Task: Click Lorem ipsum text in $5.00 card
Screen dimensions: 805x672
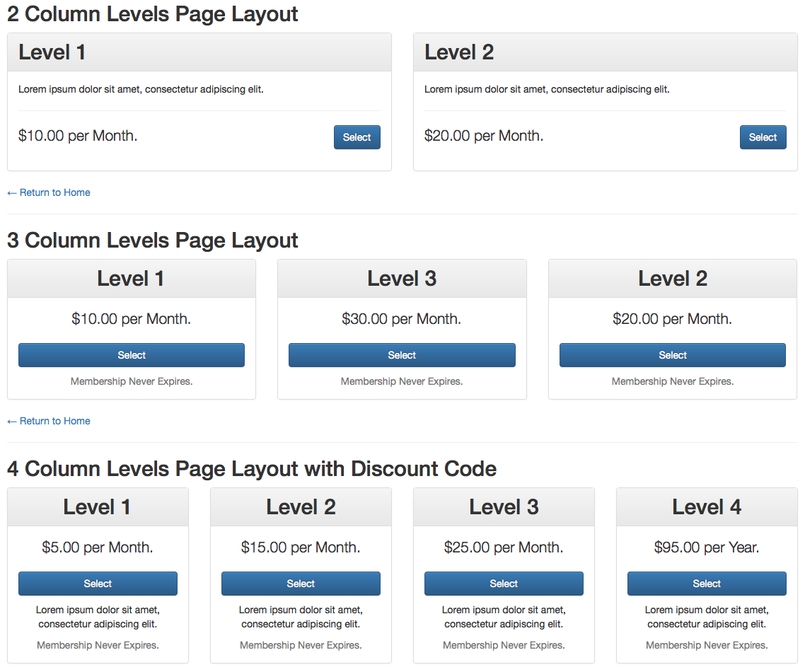Action: click(x=98, y=617)
